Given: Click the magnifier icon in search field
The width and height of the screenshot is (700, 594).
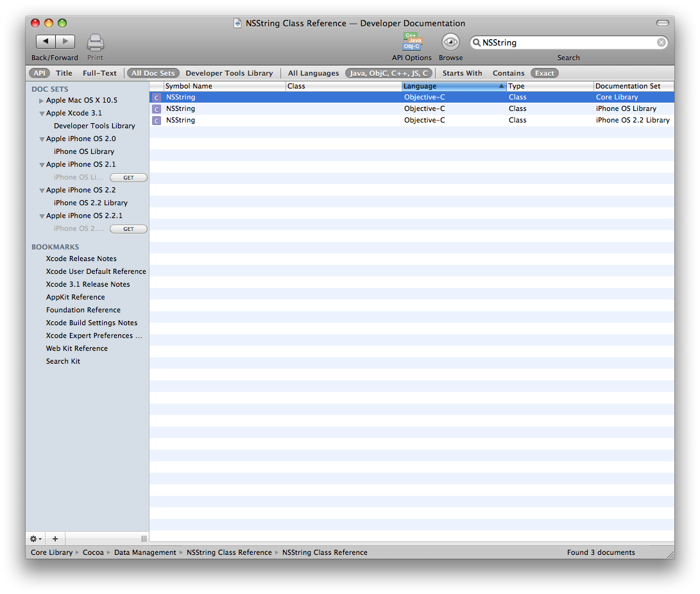Looking at the screenshot, I should point(477,42).
